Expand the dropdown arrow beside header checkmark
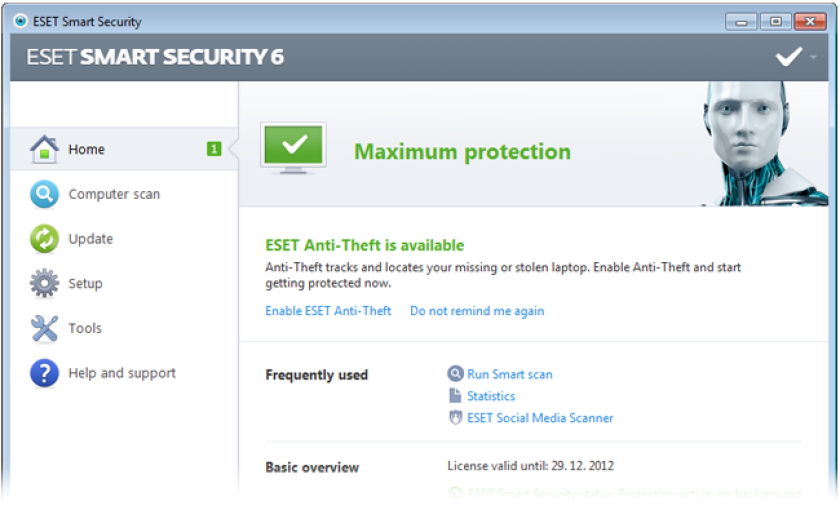Image resolution: width=840 pixels, height=510 pixels. pyautogui.click(x=813, y=57)
